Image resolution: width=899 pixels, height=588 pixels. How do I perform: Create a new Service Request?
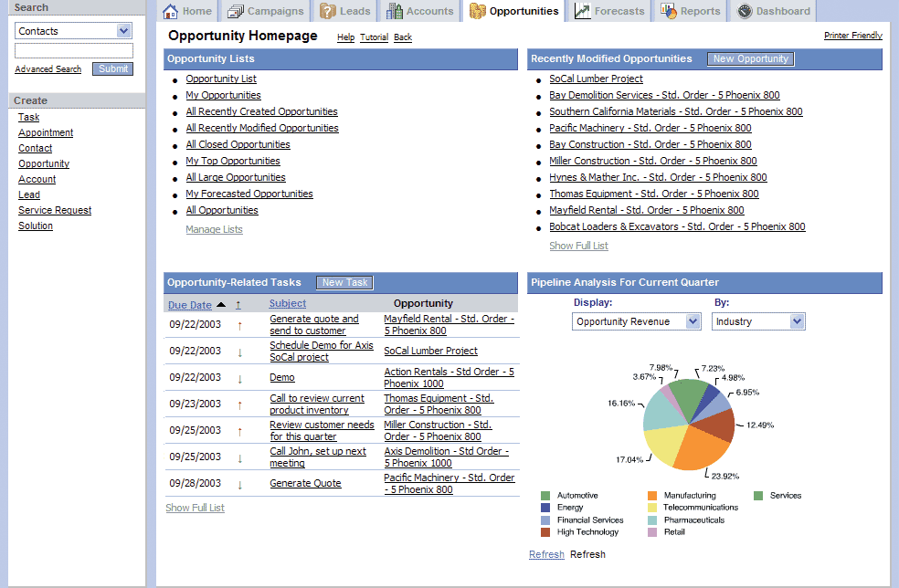pyautogui.click(x=55, y=210)
